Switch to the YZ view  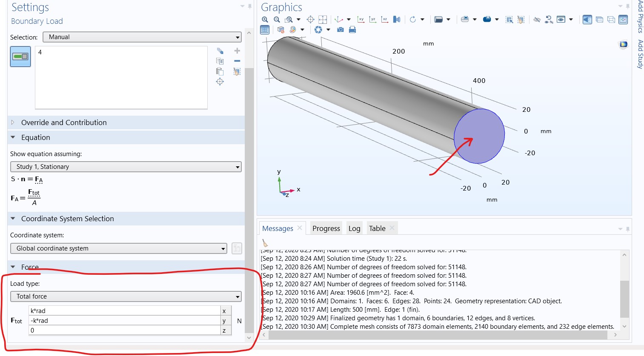click(x=373, y=20)
